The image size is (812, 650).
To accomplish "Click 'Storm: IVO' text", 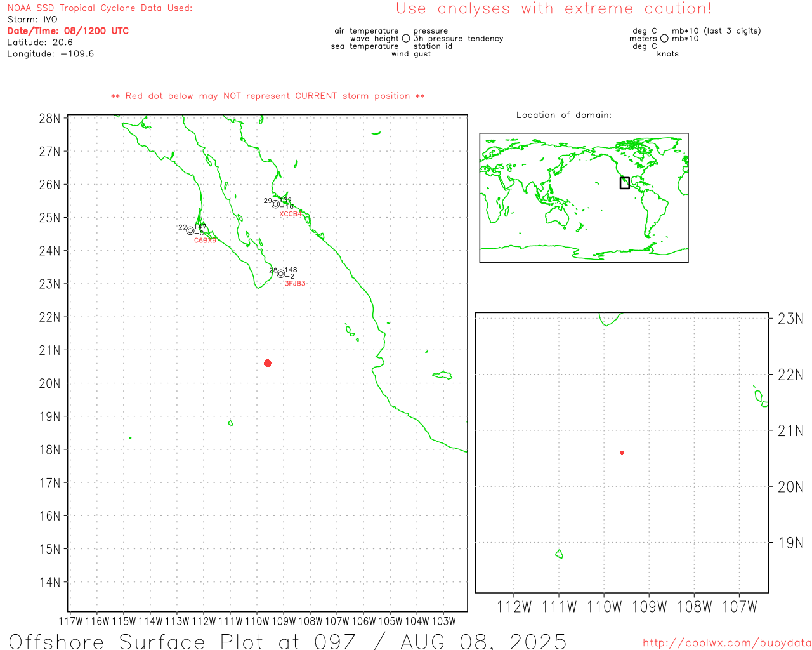I will tap(32, 19).
